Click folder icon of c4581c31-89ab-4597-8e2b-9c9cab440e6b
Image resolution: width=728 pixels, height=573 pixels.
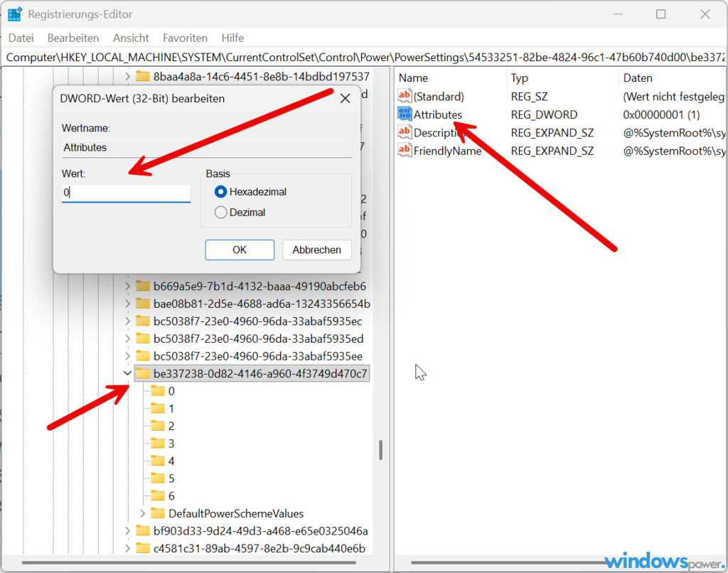tap(142, 548)
